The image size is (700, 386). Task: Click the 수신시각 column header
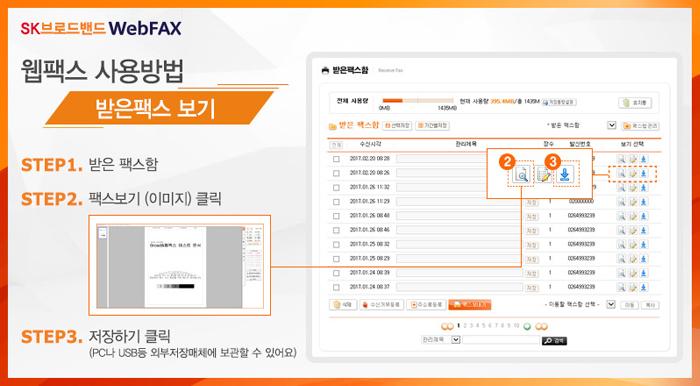(x=371, y=145)
